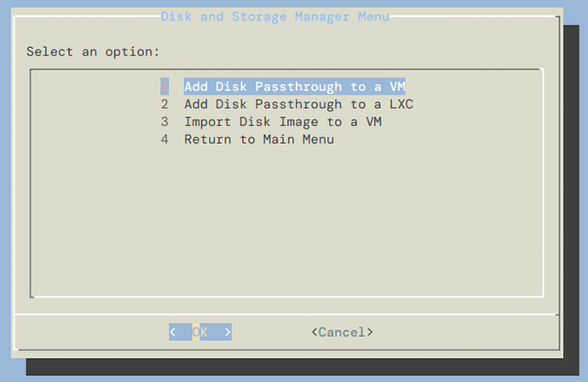Select "Add Disk Passthrough to a VM" option
Viewport: 588px width, 382px height.
coord(294,87)
